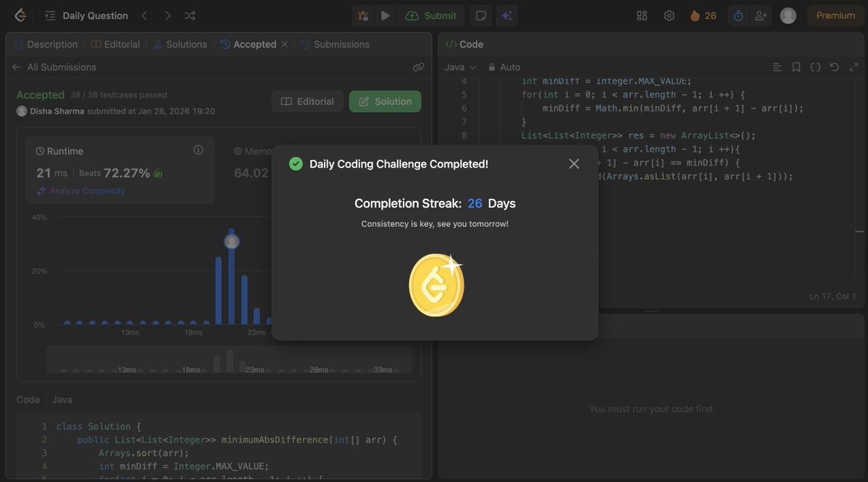
Task: Click the streak flame counter 26
Action: (703, 15)
